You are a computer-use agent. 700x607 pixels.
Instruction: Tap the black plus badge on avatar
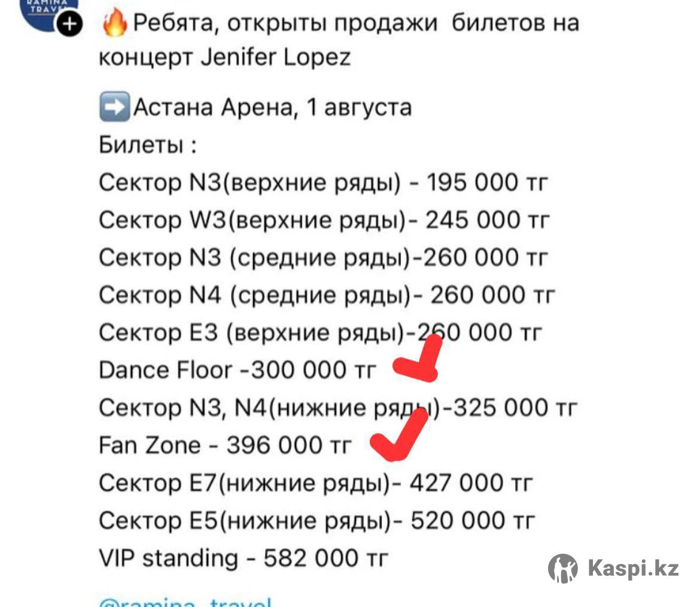(x=69, y=24)
